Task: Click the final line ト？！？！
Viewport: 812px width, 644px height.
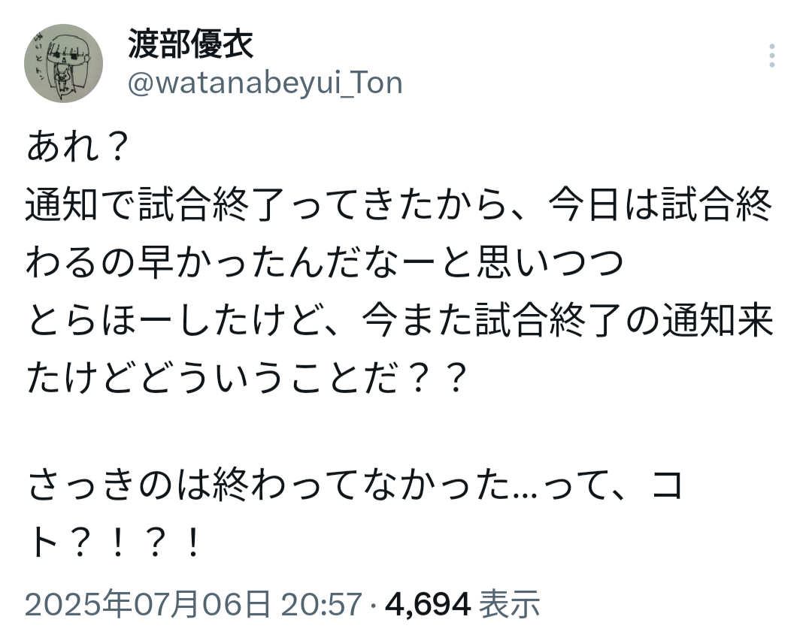Action: coord(114,543)
